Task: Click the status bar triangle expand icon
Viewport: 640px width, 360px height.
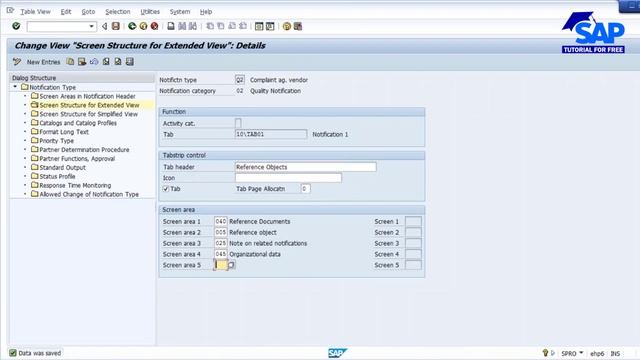Action: (x=553, y=353)
